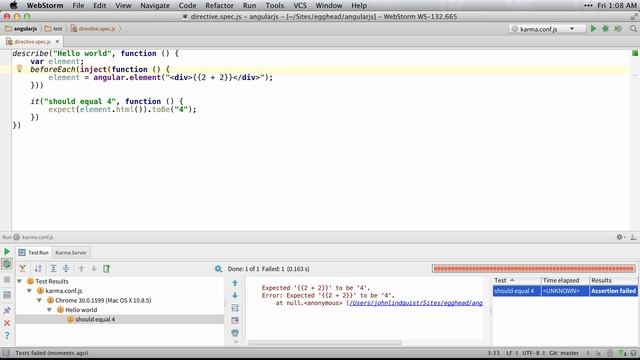The height and width of the screenshot is (360, 640).
Task: Close Run tab with red X icon
Action: click(x=7, y=323)
